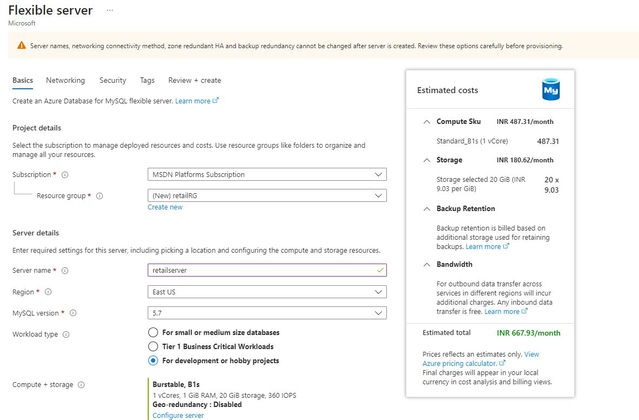The width and height of the screenshot is (639, 420).
Task: Click Create new under Resource group
Action: [165, 207]
